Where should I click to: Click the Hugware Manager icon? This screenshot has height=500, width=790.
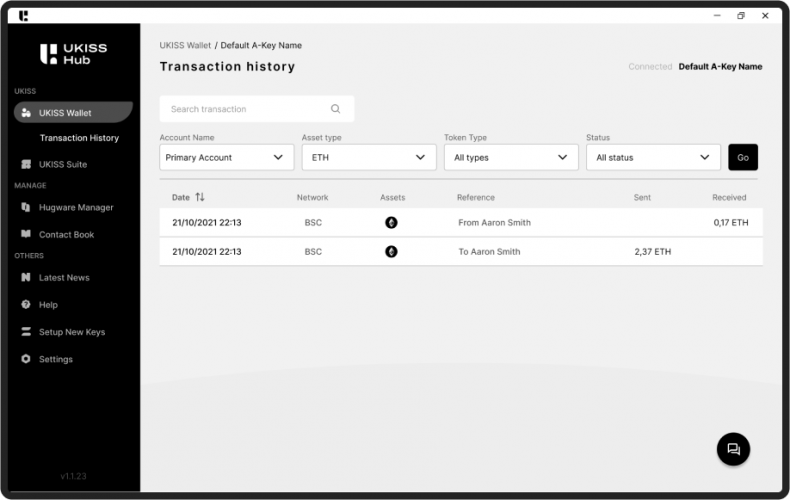(x=26, y=207)
